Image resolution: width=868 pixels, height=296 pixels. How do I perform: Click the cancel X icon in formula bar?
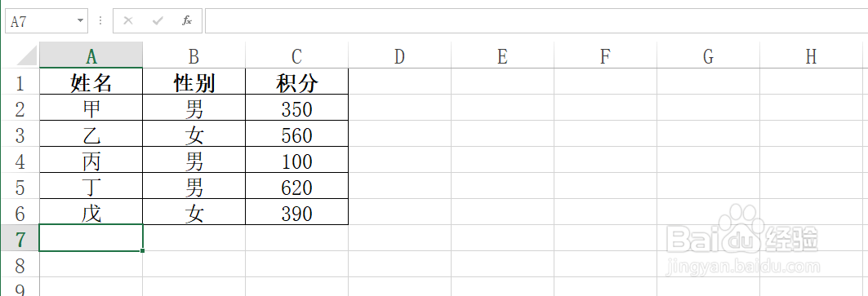tap(128, 21)
